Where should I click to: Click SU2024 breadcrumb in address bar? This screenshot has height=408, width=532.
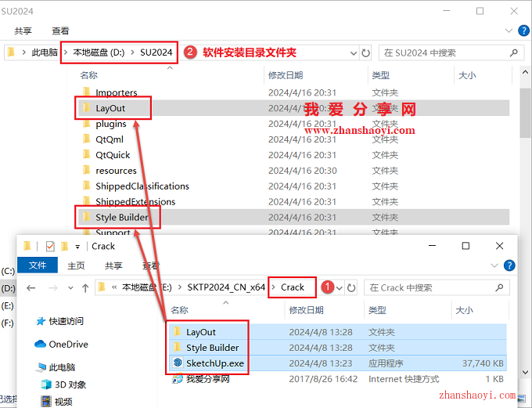tap(156, 52)
